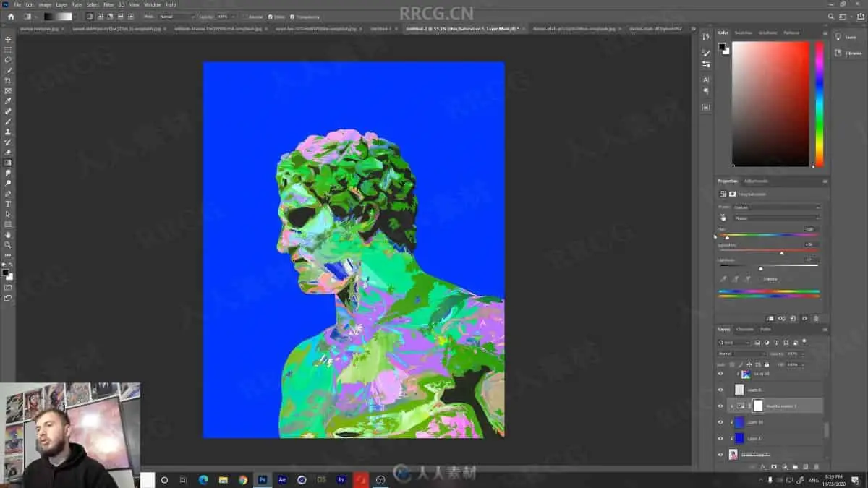
Task: Select the Pen tool
Action: coord(8,194)
